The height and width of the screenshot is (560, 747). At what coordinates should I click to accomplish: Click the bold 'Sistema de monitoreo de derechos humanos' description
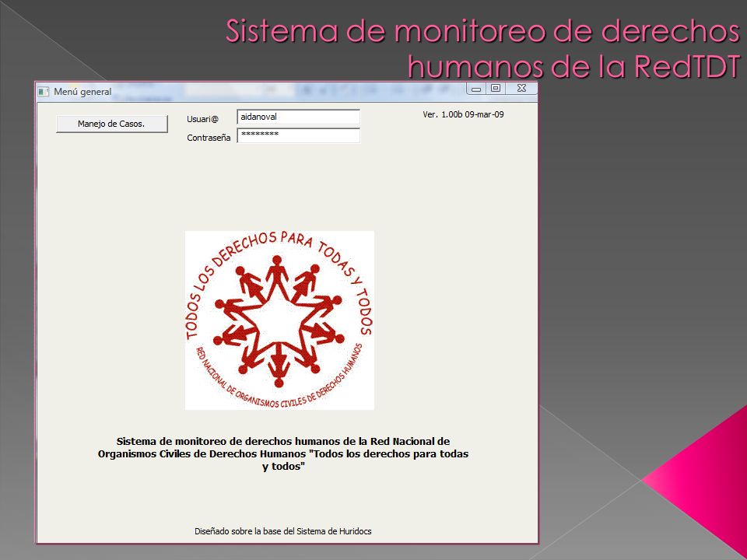(x=283, y=453)
